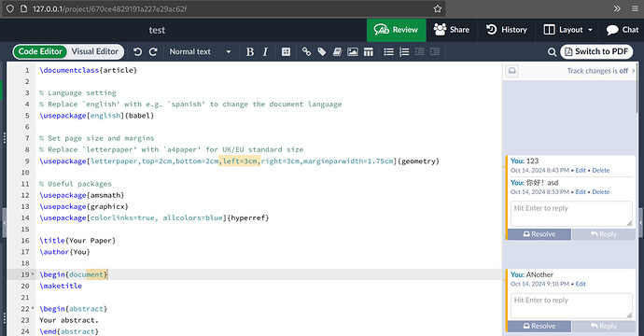644x336 pixels.
Task: Click the project title 'test'
Action: pos(157,30)
